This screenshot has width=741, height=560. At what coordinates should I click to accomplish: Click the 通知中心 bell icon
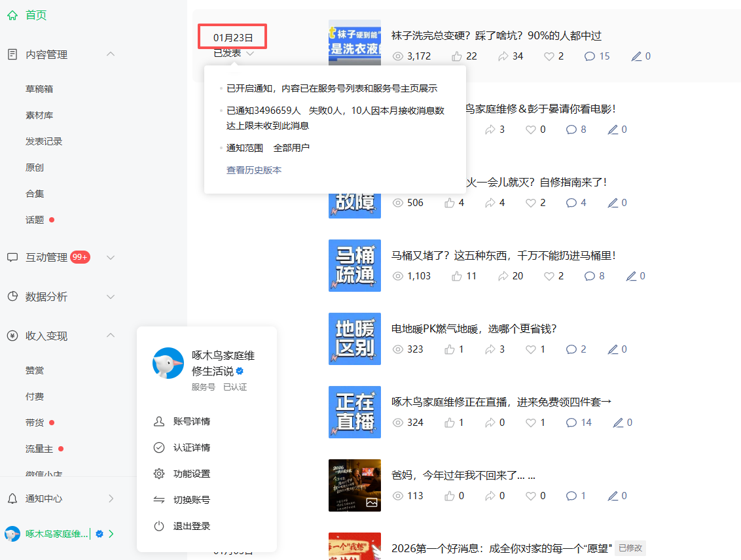tap(12, 499)
